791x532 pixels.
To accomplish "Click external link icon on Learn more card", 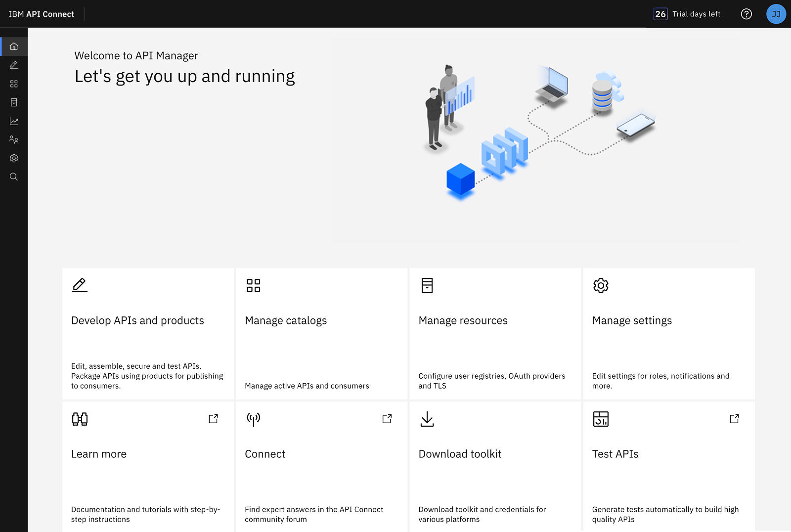I will click(214, 419).
